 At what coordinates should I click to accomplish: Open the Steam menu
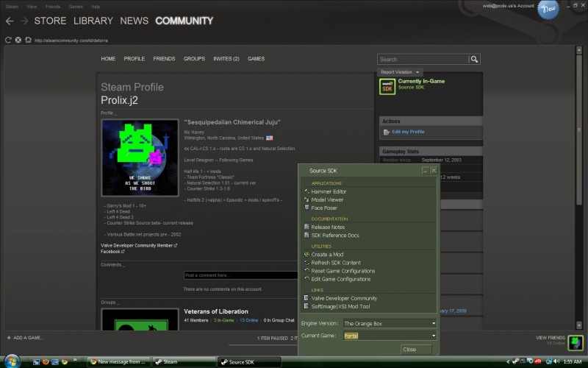12,7
